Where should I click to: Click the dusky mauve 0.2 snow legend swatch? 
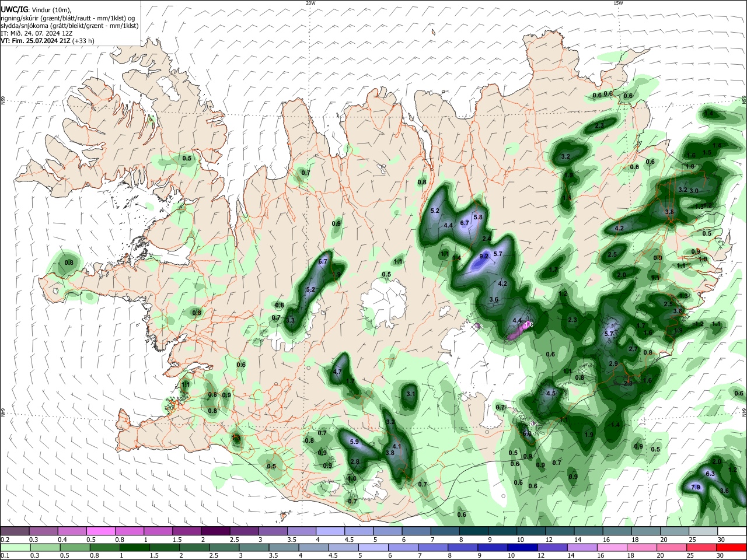(15, 531)
